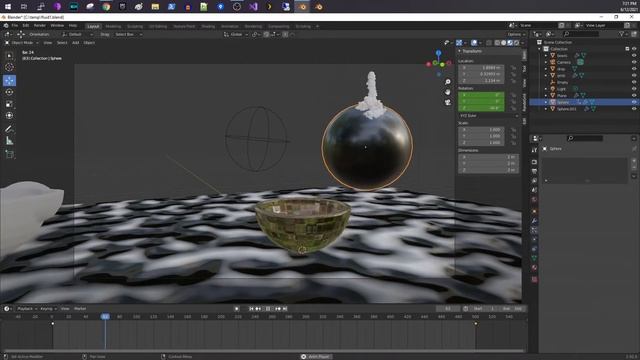This screenshot has height=360, width=640.
Task: Click the current frame marker in timeline
Action: pos(105,316)
